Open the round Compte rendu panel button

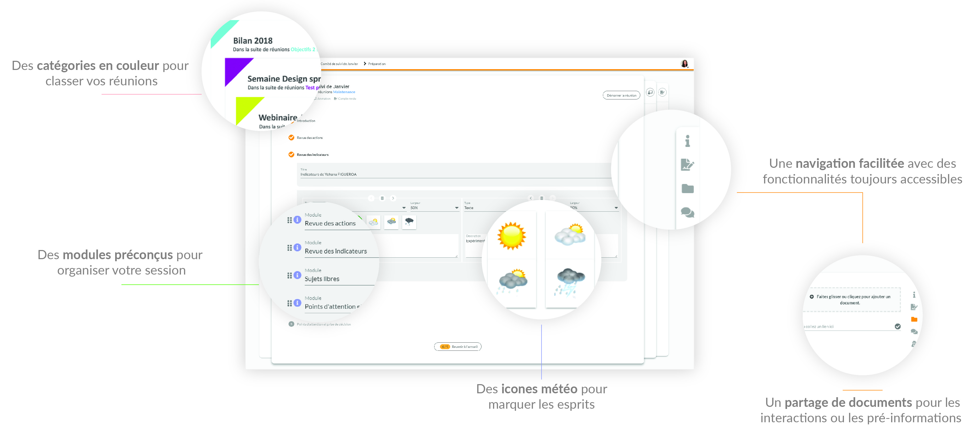pos(662,92)
